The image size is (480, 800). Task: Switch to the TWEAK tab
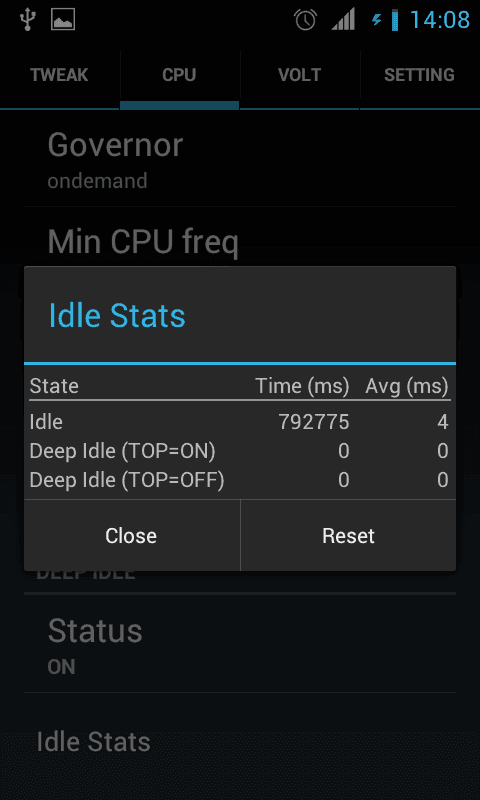pyautogui.click(x=59, y=75)
